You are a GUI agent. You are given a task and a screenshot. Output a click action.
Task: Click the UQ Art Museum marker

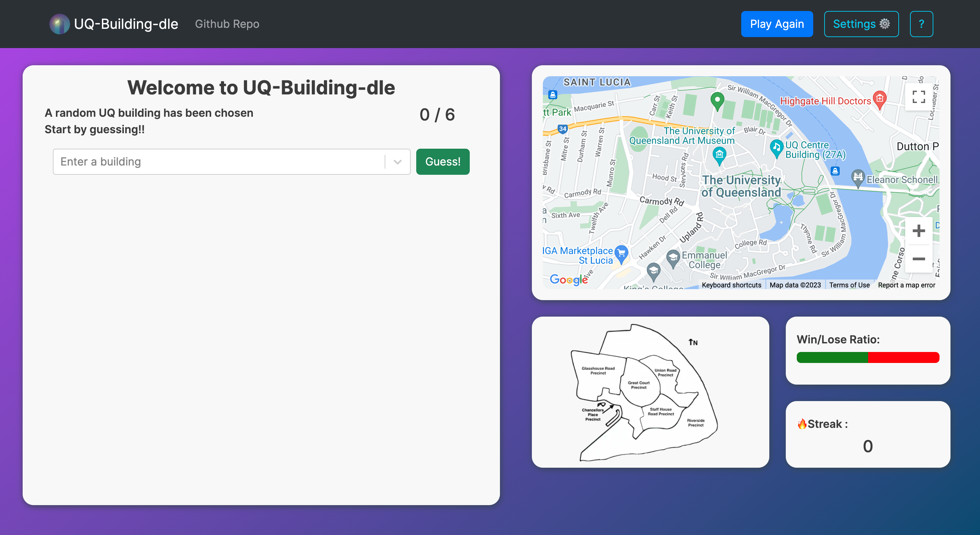click(719, 155)
